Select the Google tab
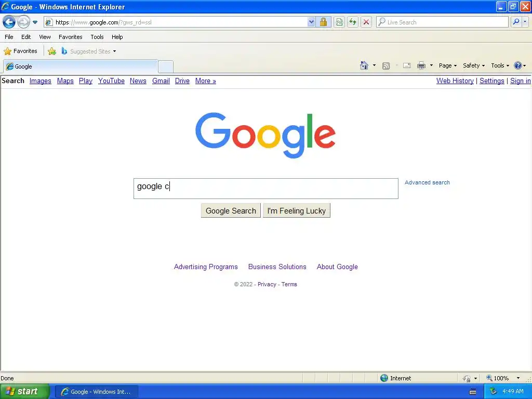 [x=81, y=66]
